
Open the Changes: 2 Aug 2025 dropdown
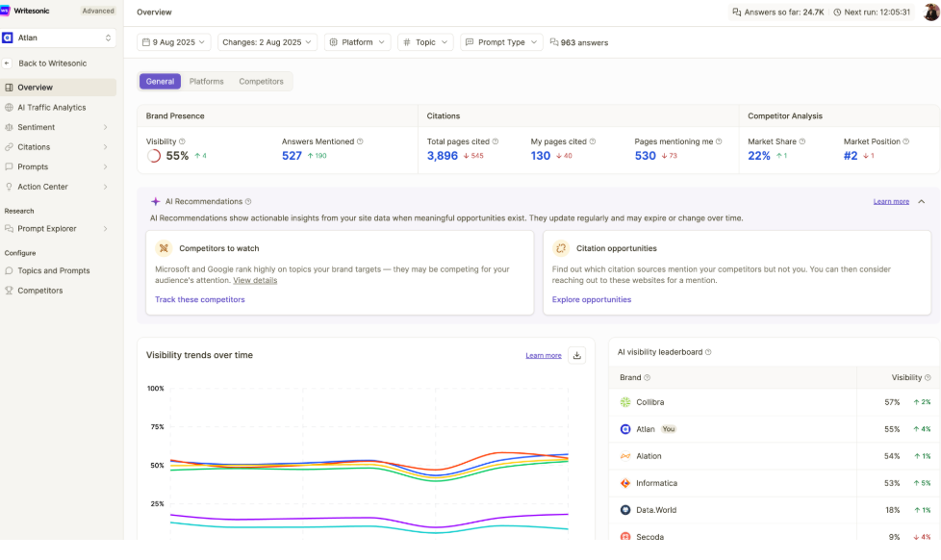[x=267, y=42]
